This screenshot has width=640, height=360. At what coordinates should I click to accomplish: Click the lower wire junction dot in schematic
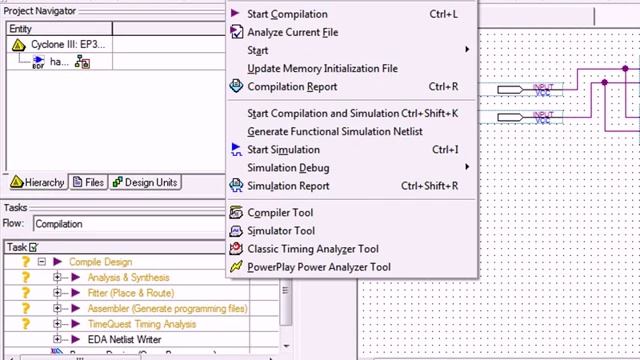tap(604, 82)
